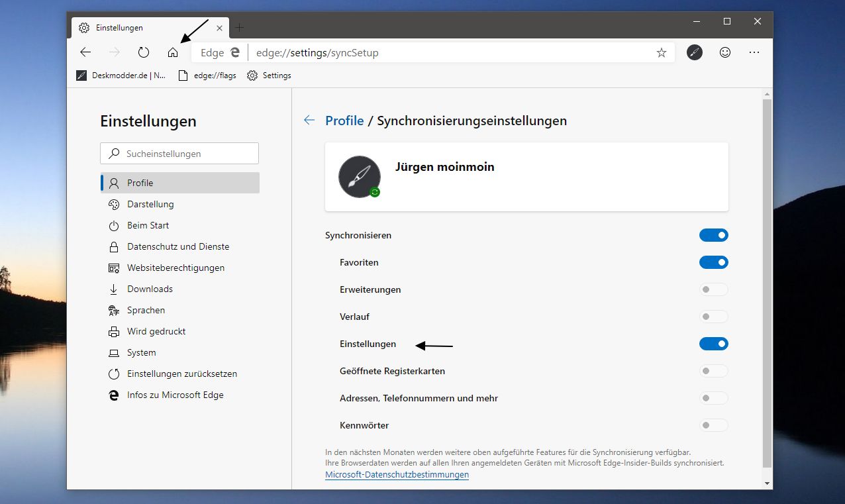Screen dimensions: 845x504
Task: Select Profile in the settings sidebar
Action: [x=179, y=183]
